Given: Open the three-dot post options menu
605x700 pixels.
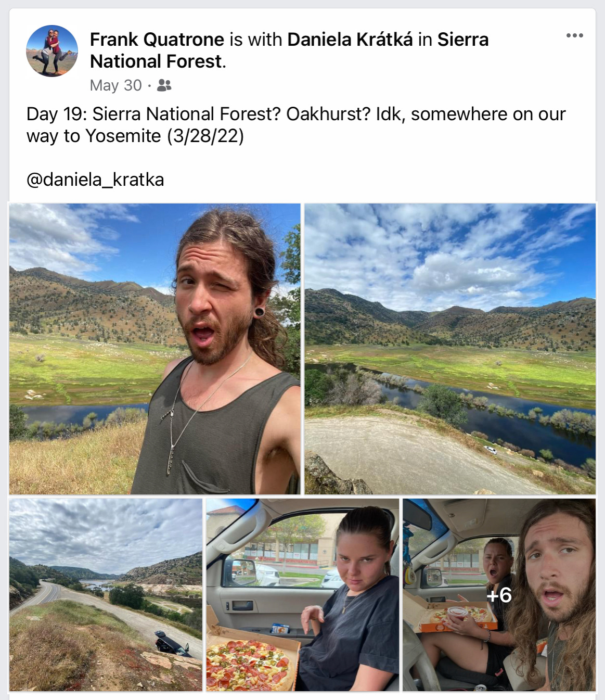Looking at the screenshot, I should tap(574, 35).
